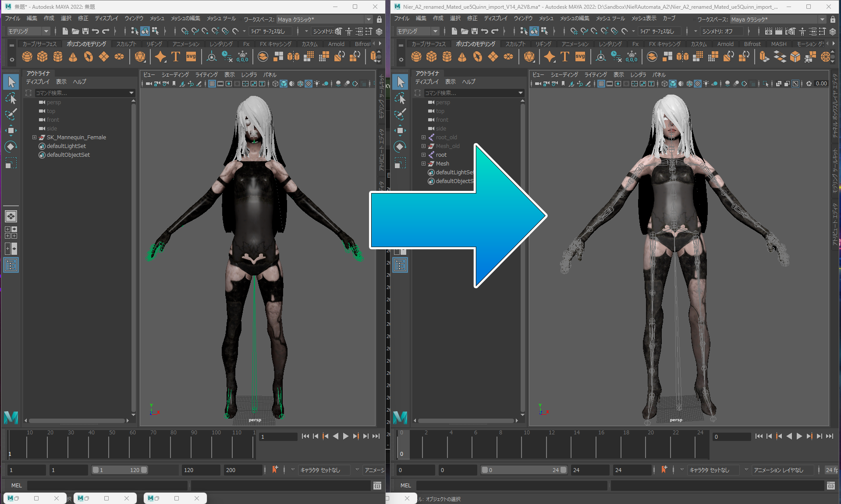Select the Lasso tool in left window
Viewport: 841px width, 504px height.
(11, 98)
